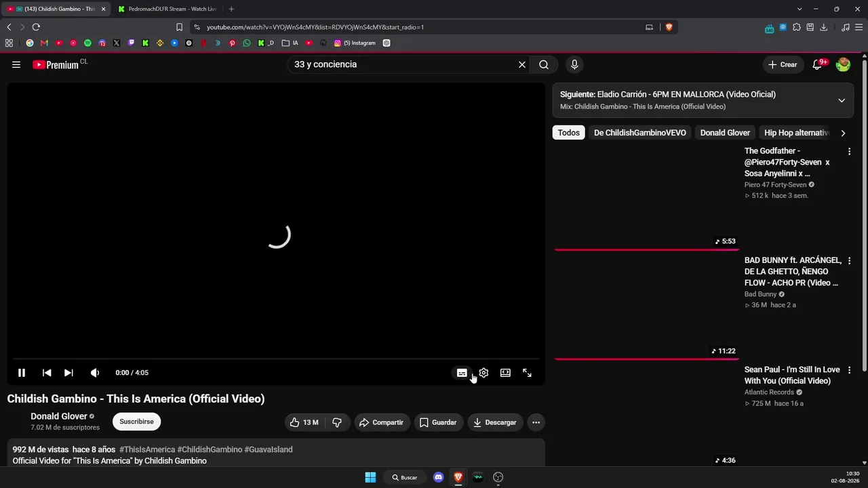Image resolution: width=868 pixels, height=488 pixels.
Task: Bookmark this page
Action: tap(179, 27)
